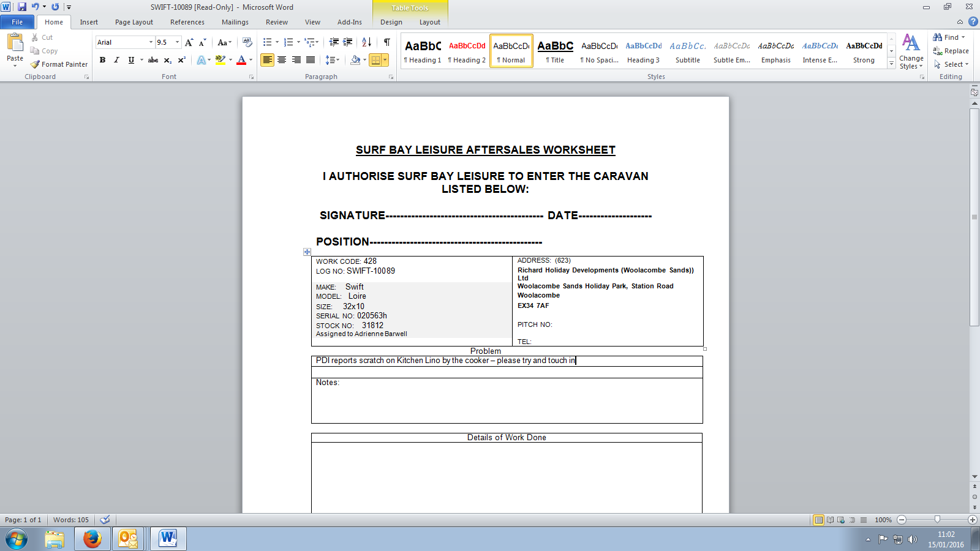Activate the Format Painter brush
Viewport: 980px width, 551px height.
pyautogui.click(x=59, y=64)
